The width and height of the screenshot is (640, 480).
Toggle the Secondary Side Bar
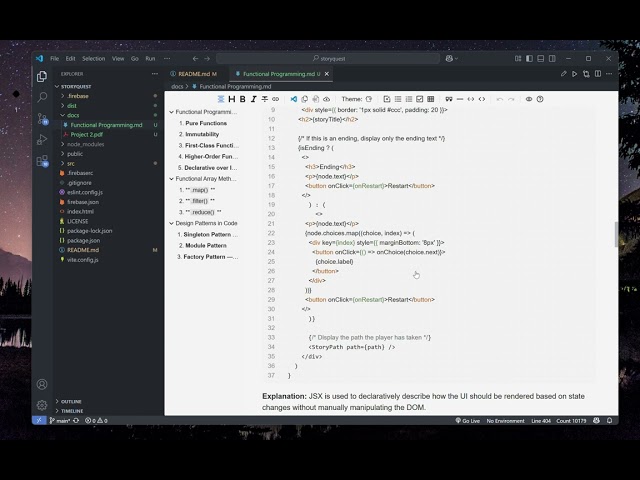[552, 59]
